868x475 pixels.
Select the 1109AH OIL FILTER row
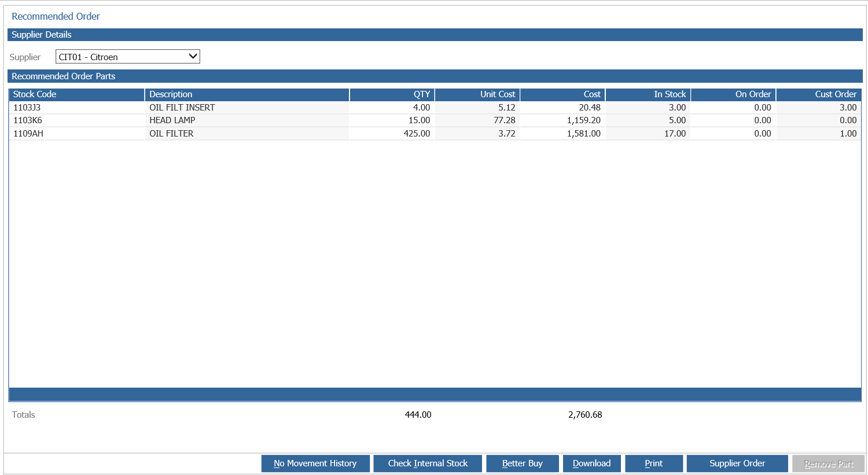click(435, 134)
